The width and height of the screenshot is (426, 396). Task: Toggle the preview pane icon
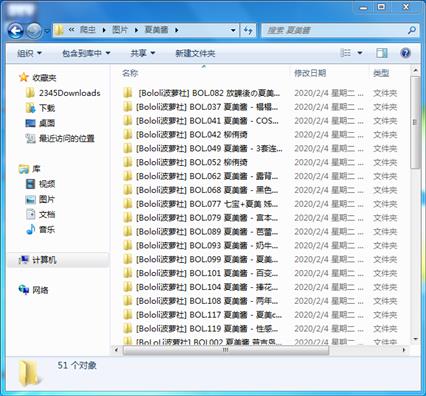click(381, 53)
